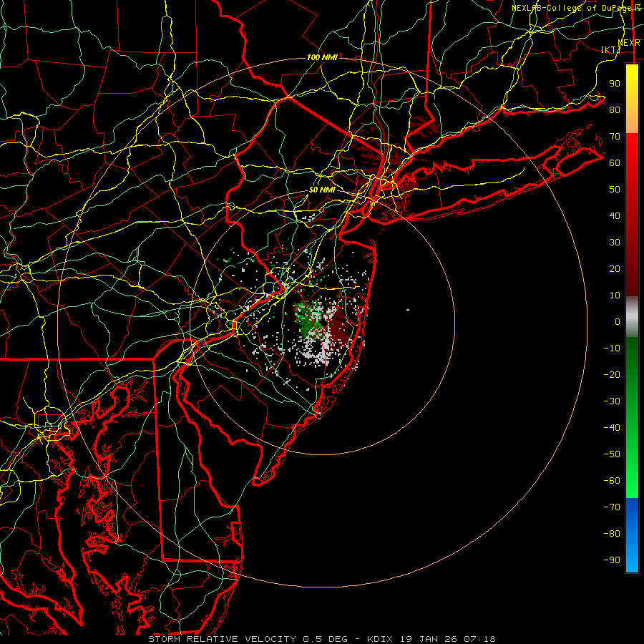Click the isolated white echo offshore
This screenshot has width=644, height=644.
408,310
